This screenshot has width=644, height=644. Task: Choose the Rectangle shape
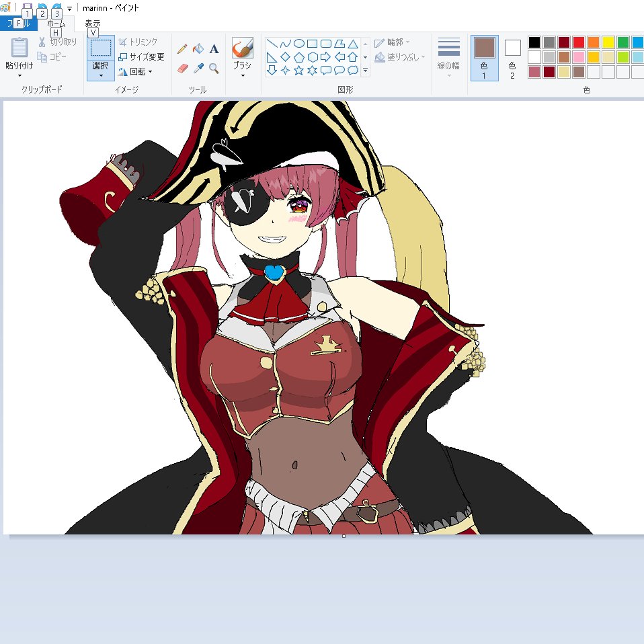313,44
